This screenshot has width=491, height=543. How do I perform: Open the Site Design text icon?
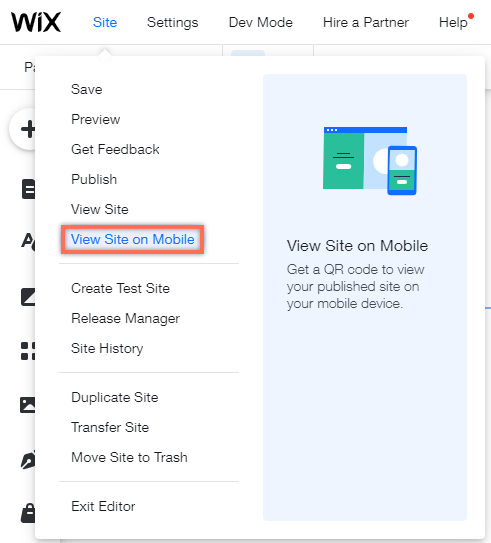click(x=28, y=240)
